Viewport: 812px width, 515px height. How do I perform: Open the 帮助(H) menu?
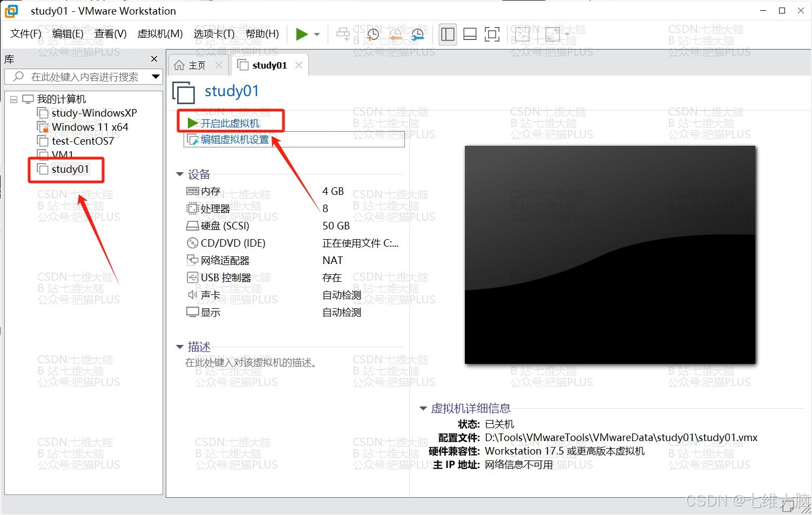pos(262,34)
